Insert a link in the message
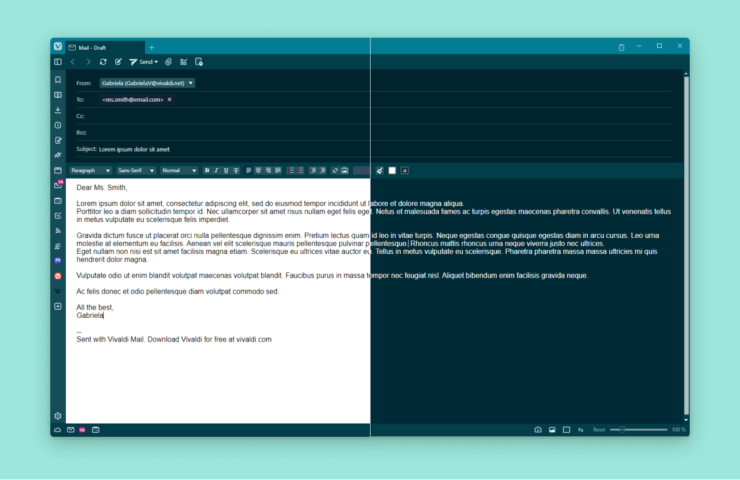This screenshot has height=480, width=740. pos(335,170)
